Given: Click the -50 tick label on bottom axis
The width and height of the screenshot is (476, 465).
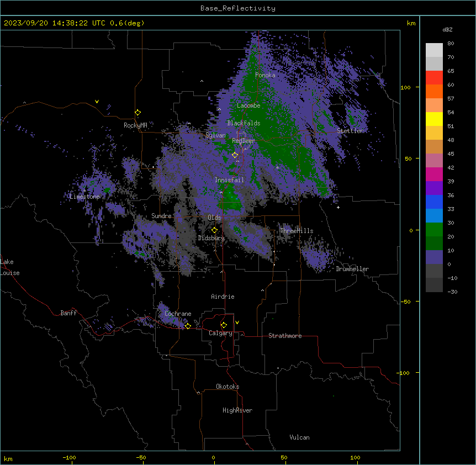Looking at the screenshot, I should point(141,457).
